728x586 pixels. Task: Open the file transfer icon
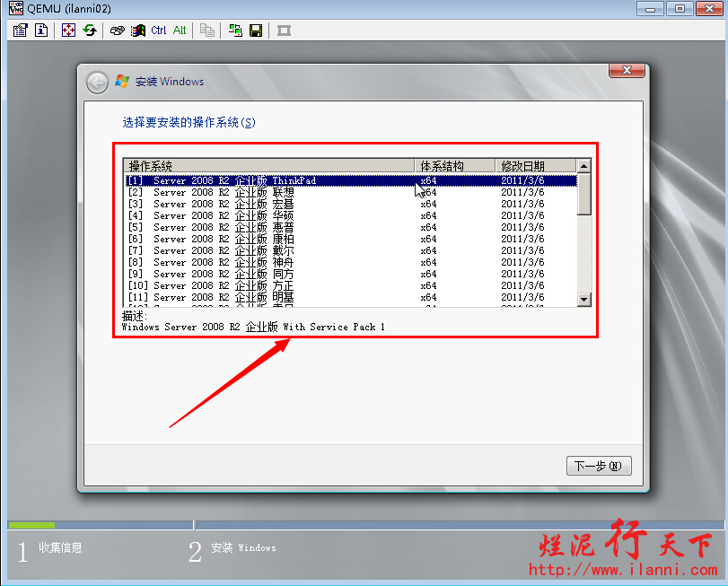coord(235,31)
